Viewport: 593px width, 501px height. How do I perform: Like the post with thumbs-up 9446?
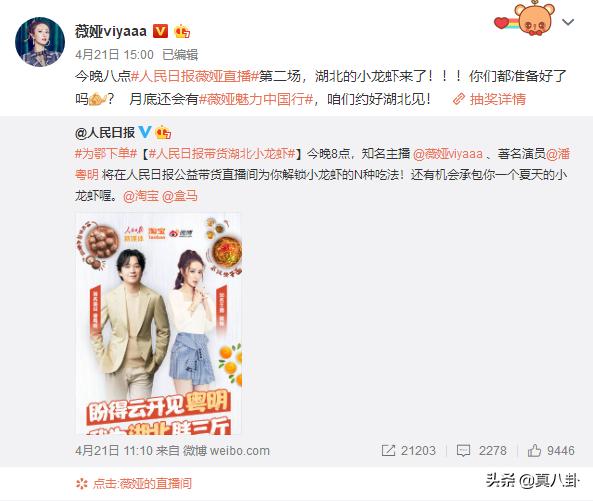coord(534,450)
